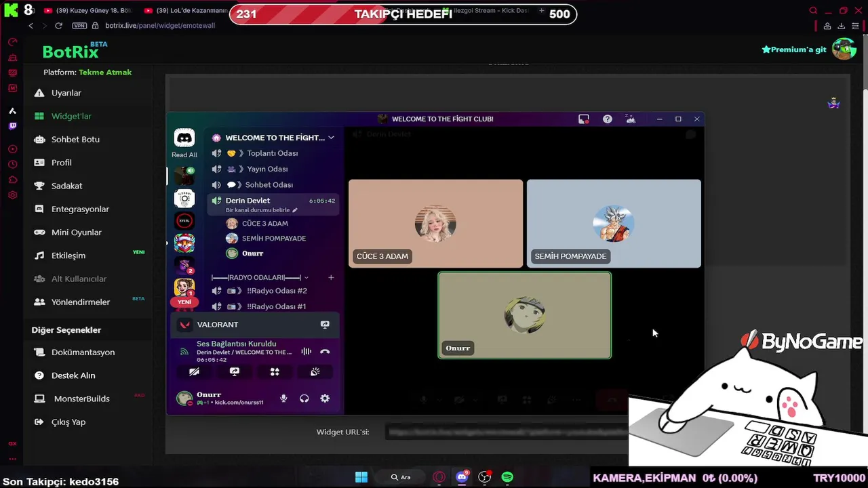Go back with the browser back arrow
Viewport: 868px width, 488px height.
[x=31, y=26]
